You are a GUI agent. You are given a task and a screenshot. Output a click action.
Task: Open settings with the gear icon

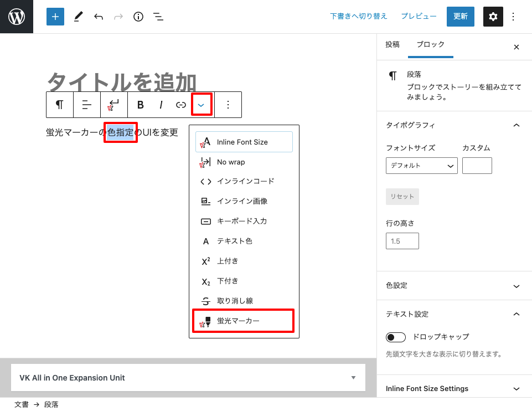tap(493, 17)
